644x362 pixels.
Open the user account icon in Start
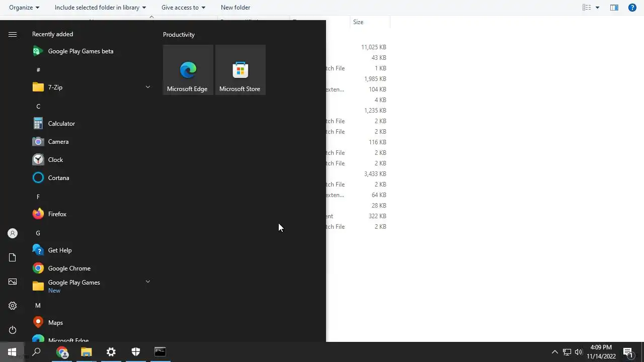pos(13,233)
